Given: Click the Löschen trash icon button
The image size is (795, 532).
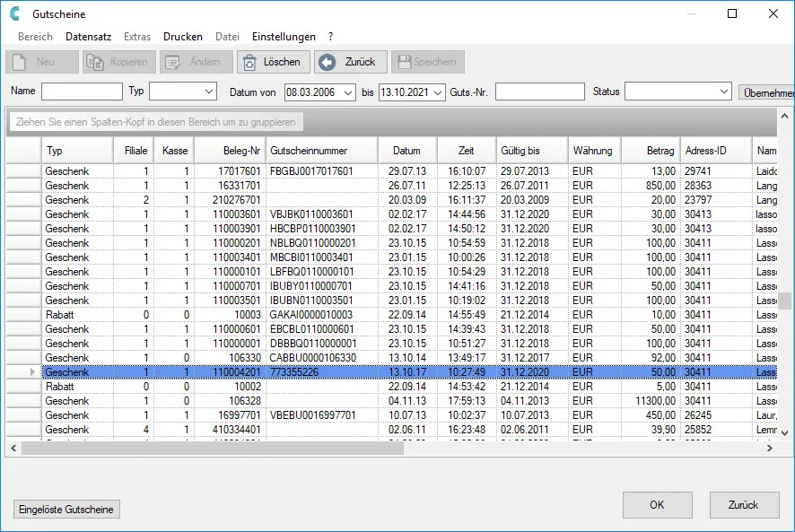Looking at the screenshot, I should (248, 62).
